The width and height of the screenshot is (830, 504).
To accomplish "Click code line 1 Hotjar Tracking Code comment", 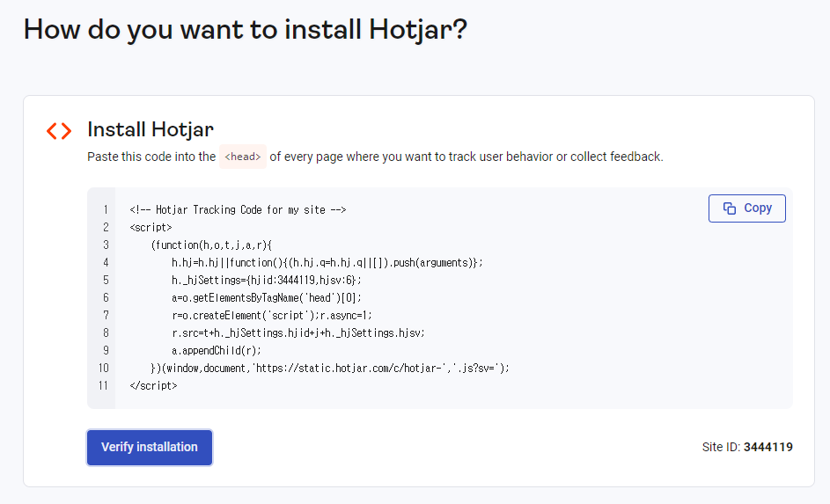I will [x=238, y=210].
